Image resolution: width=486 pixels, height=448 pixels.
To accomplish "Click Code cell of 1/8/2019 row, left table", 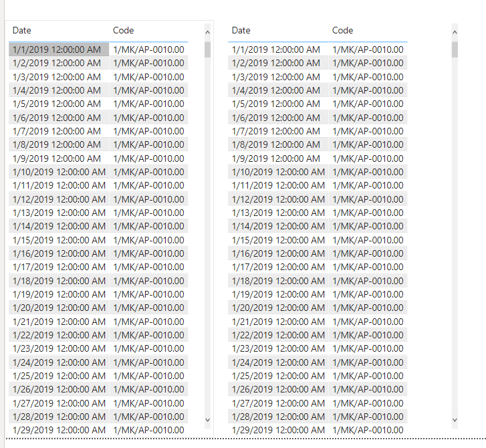I will tap(149, 144).
